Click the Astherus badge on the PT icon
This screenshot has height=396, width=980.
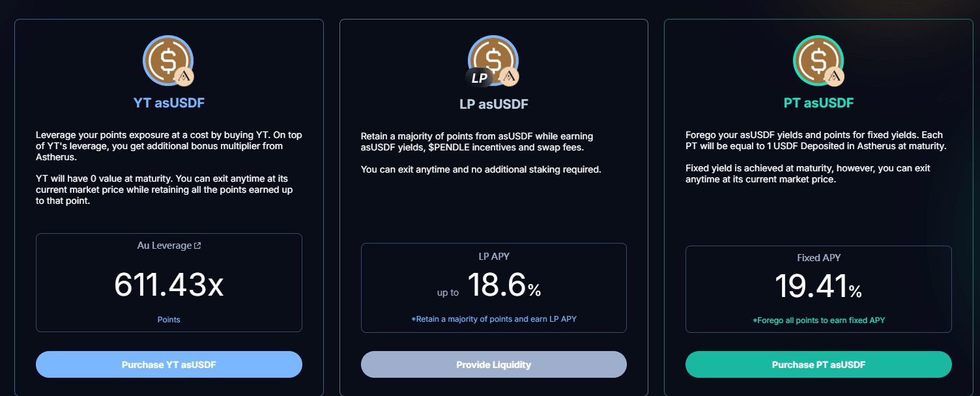click(834, 77)
